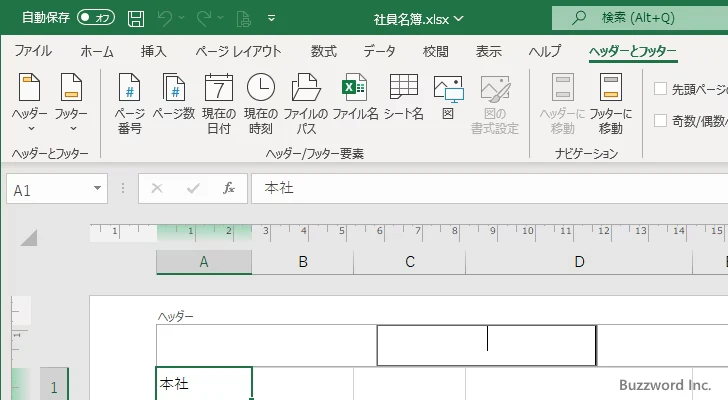Select row 1 header

(x=54, y=384)
